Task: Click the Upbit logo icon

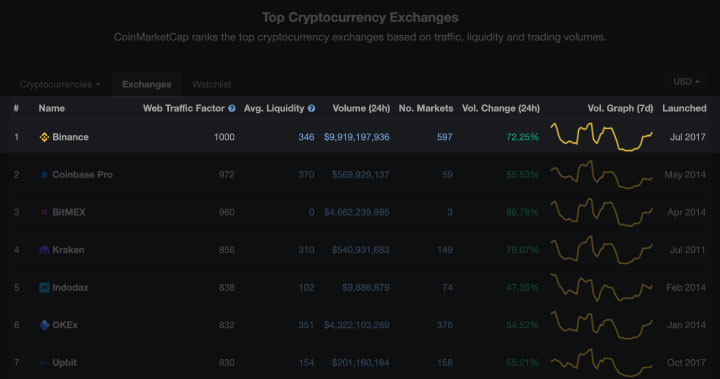Action: click(x=44, y=362)
